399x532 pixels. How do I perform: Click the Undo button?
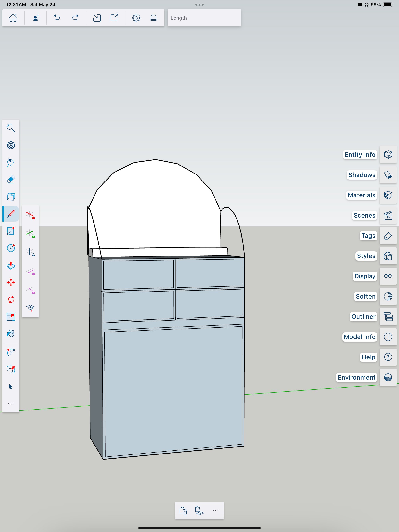tap(57, 18)
